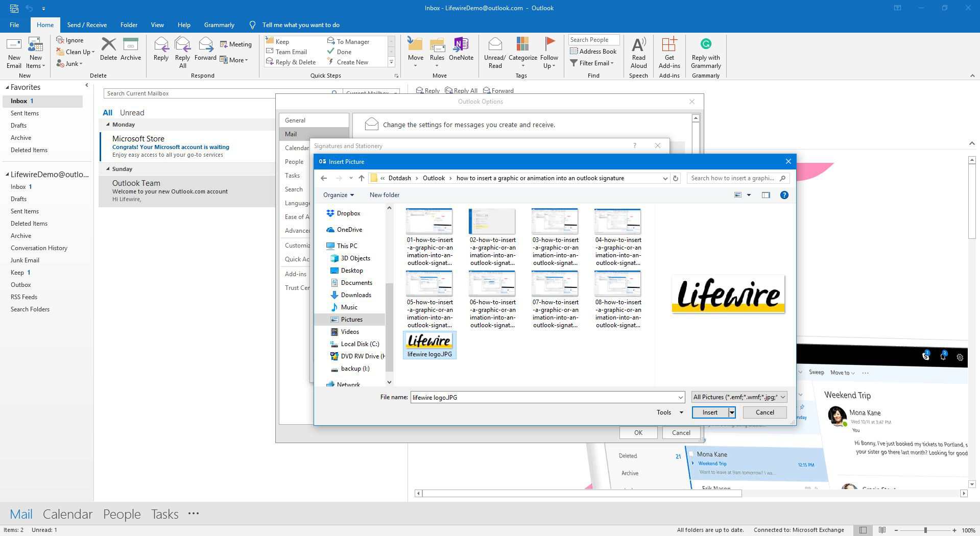Click the Archive ribbon icon
The height and width of the screenshot is (536, 980).
(131, 50)
